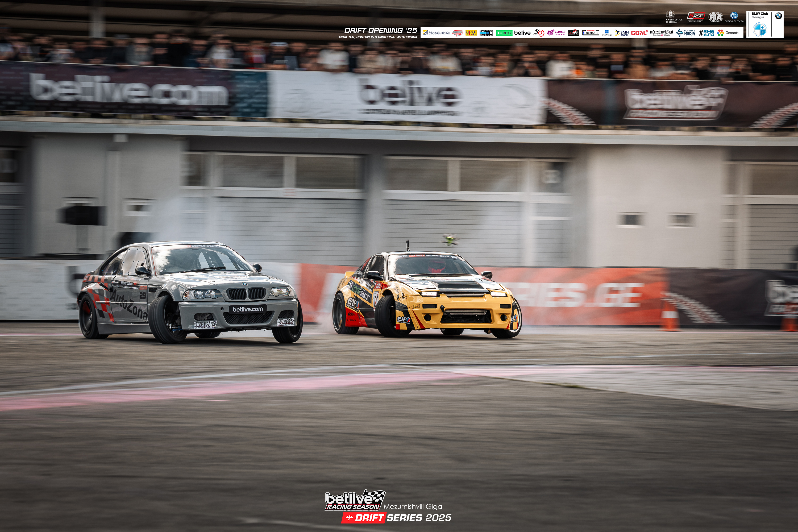Screen dimensions: 798x532
Task: Click the GoPro Club Georgia logo
Action: tap(486, 33)
